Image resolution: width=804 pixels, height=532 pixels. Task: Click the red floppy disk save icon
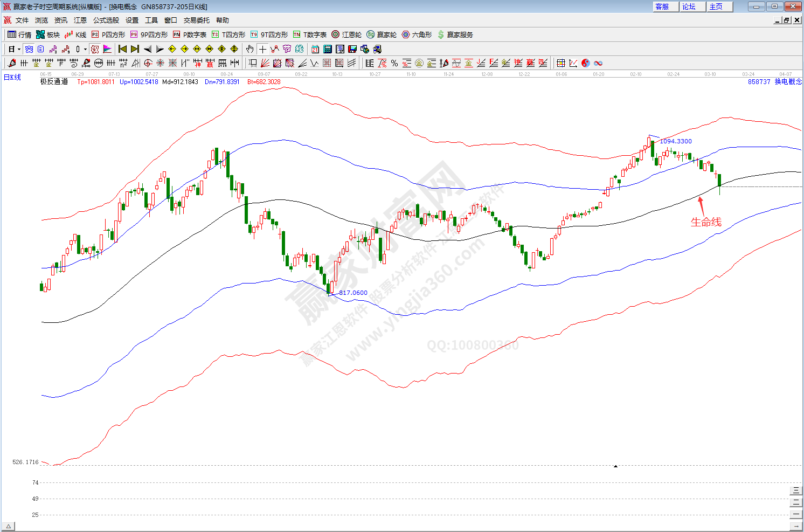pyautogui.click(x=352, y=49)
